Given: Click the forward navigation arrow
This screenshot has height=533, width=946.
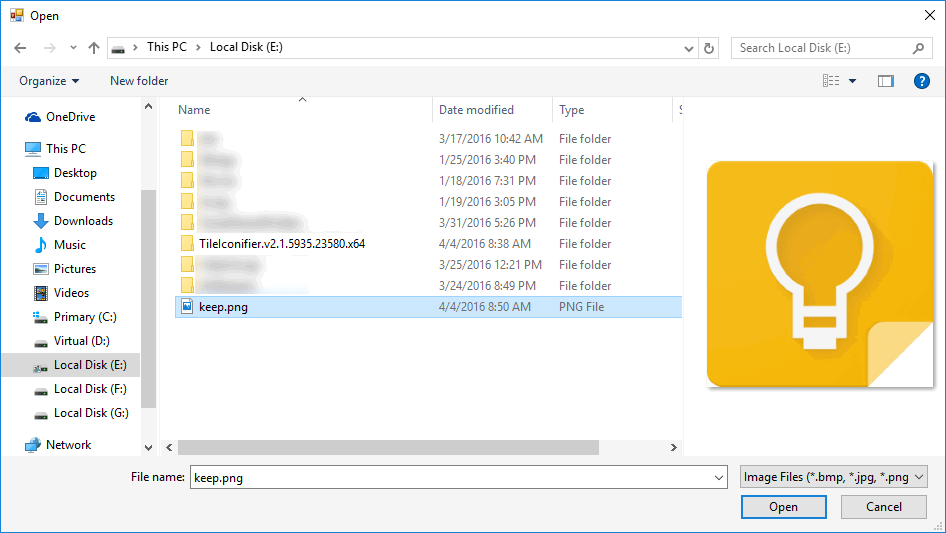Looking at the screenshot, I should pos(49,48).
